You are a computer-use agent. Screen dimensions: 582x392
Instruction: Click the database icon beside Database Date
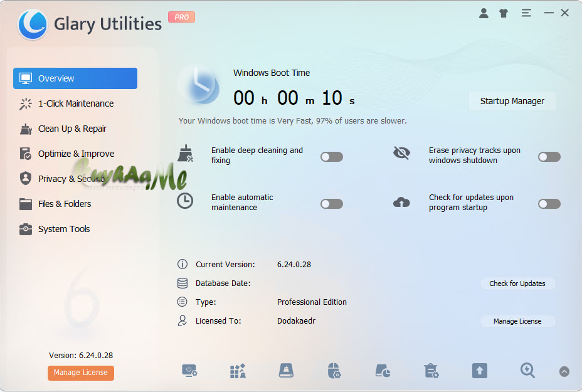pos(183,283)
